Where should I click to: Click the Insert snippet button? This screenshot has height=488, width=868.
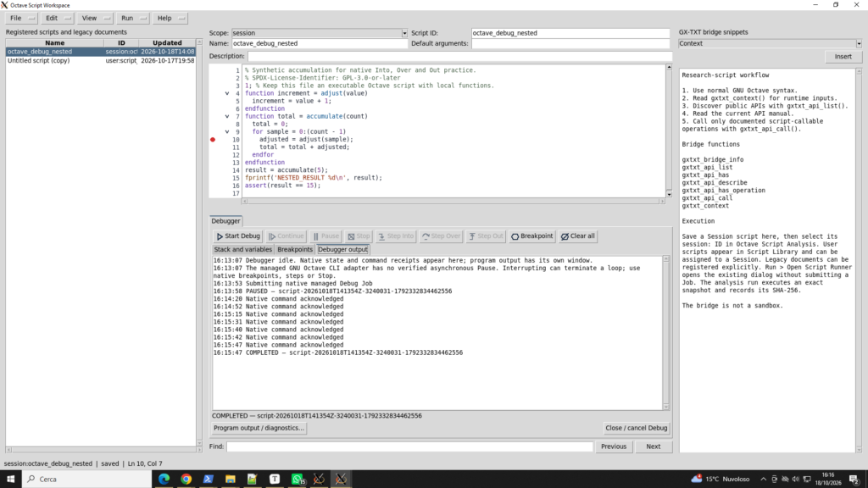843,57
